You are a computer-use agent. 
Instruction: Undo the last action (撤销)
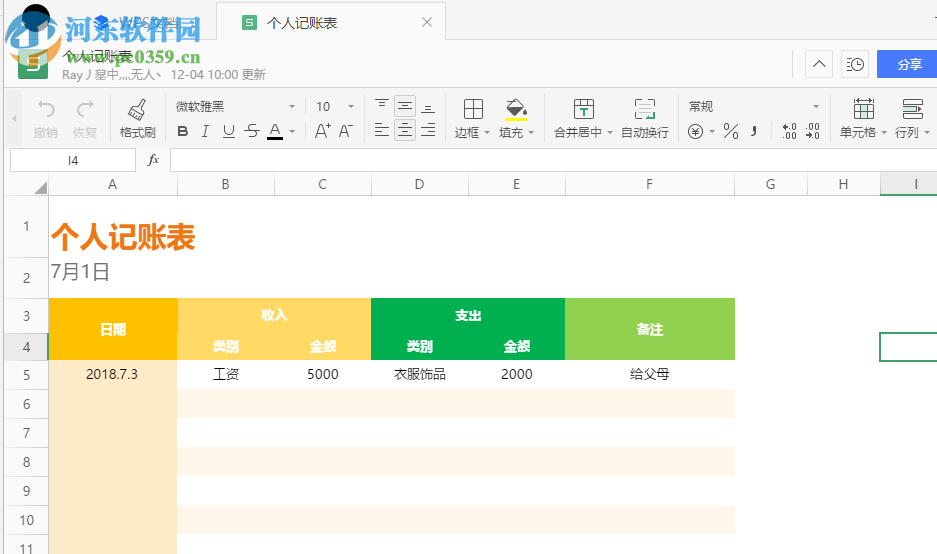46,118
